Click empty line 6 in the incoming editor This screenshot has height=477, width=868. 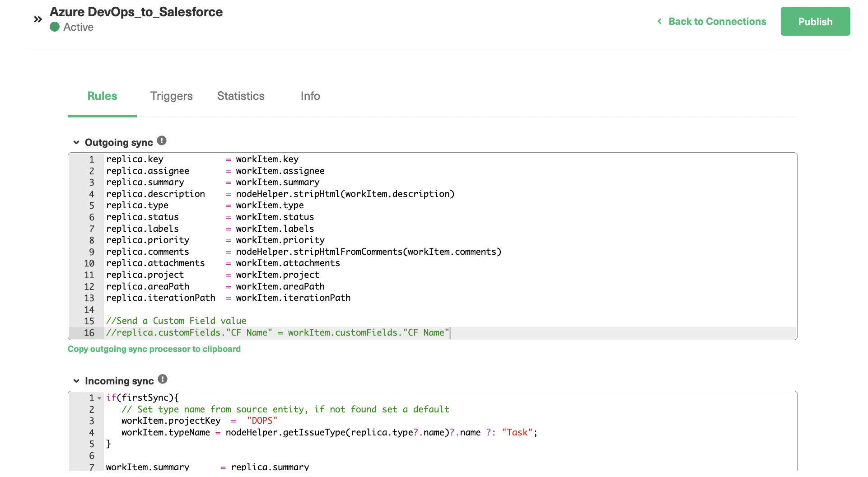coord(450,456)
